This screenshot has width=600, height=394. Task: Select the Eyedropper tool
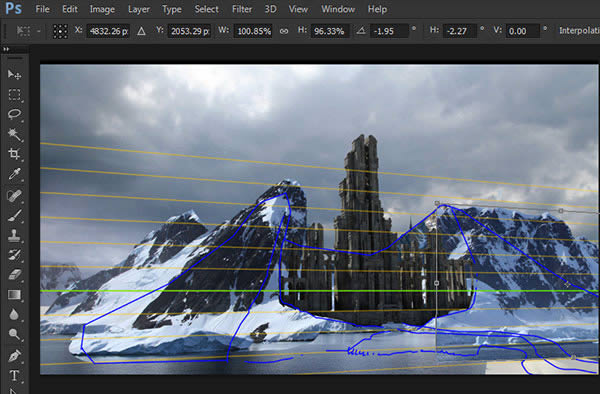click(14, 174)
